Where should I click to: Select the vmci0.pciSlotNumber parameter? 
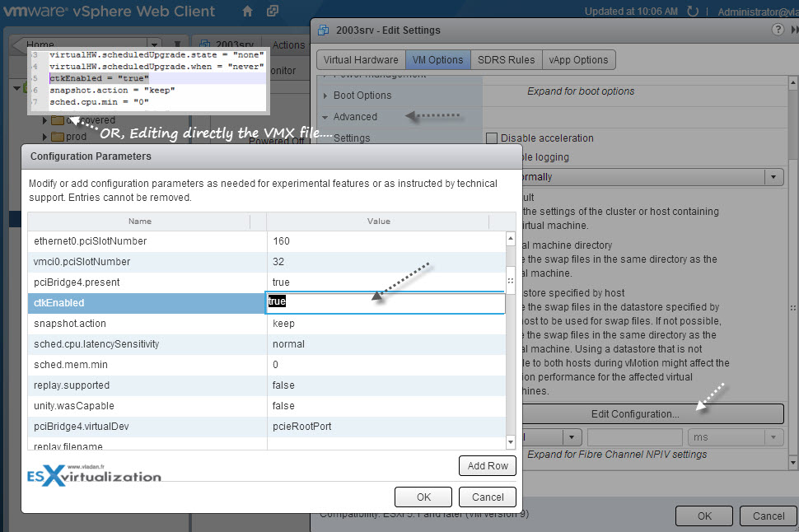point(82,262)
